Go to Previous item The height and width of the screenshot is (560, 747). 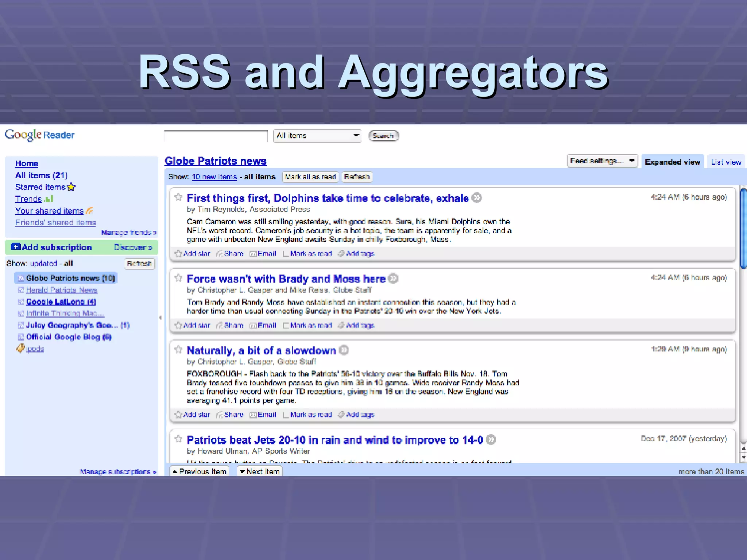[x=200, y=471]
